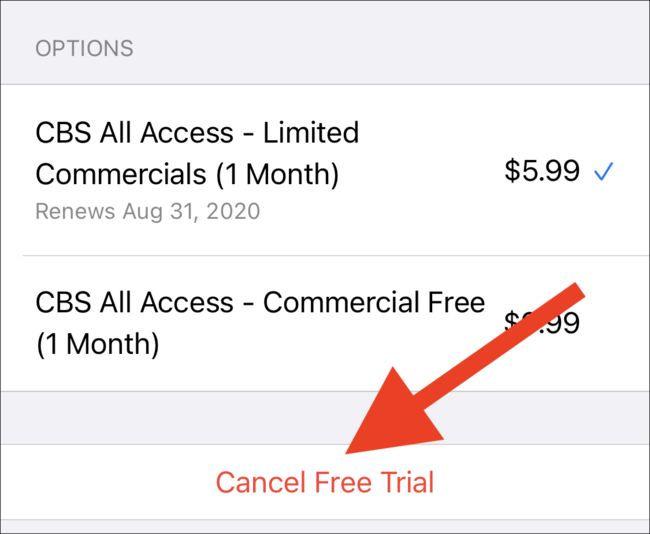Click the $5.99 price label
This screenshot has height=534, width=650.
pos(542,171)
